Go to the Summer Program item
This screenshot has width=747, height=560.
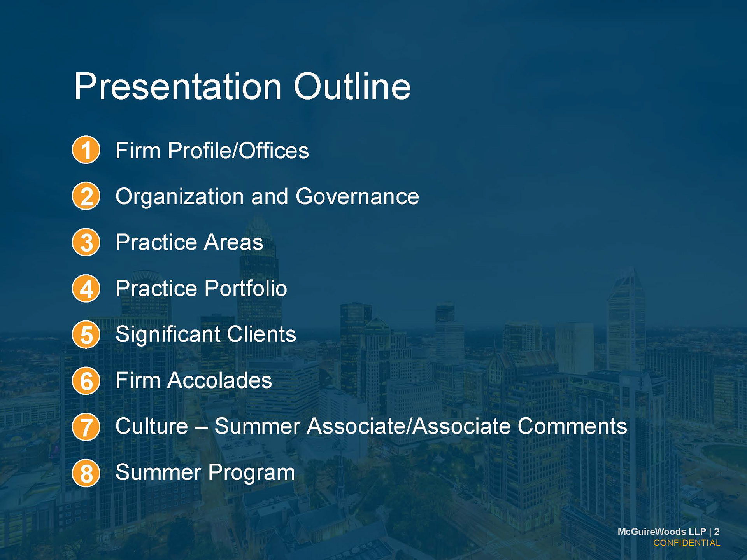coord(205,472)
